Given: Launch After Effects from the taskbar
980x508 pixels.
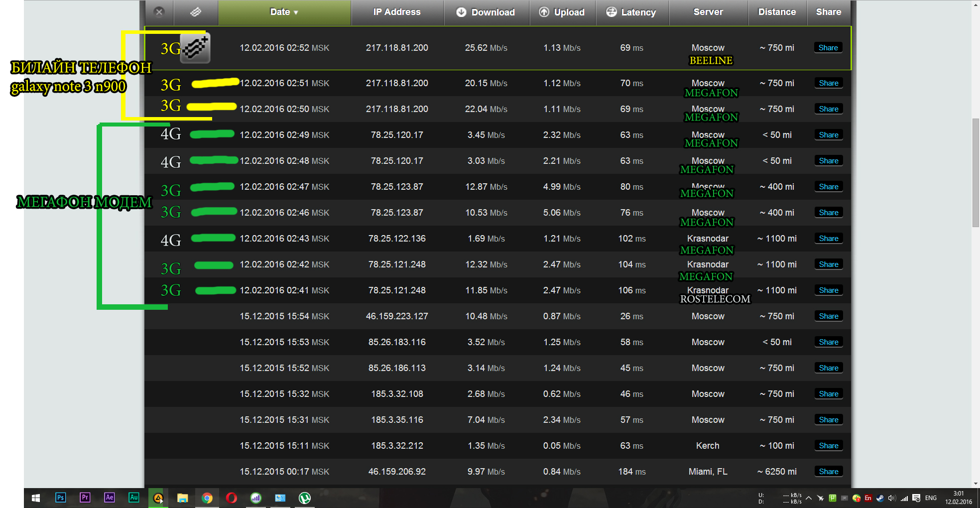Looking at the screenshot, I should tap(109, 498).
